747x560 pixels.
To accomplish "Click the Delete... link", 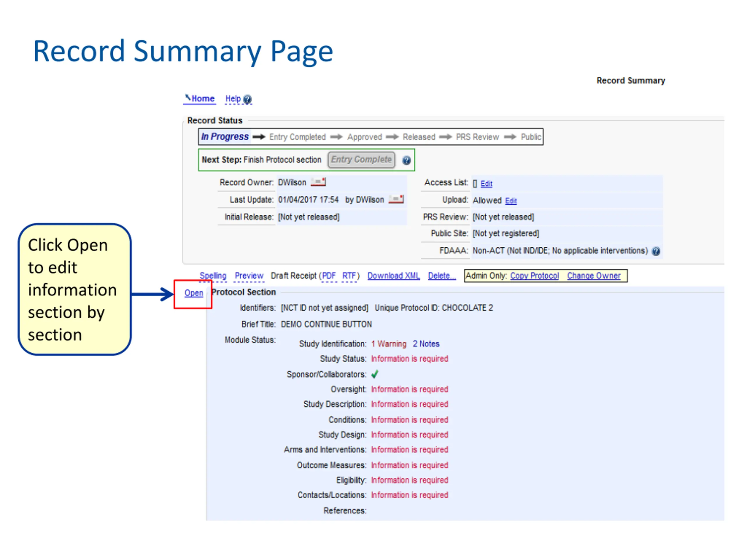I will click(x=442, y=276).
